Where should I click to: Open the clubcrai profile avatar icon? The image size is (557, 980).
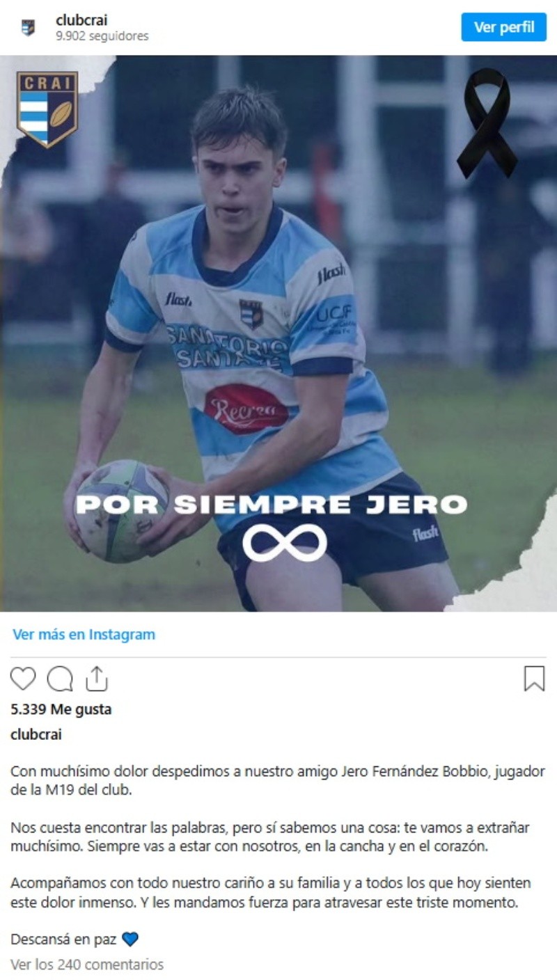pyautogui.click(x=28, y=27)
